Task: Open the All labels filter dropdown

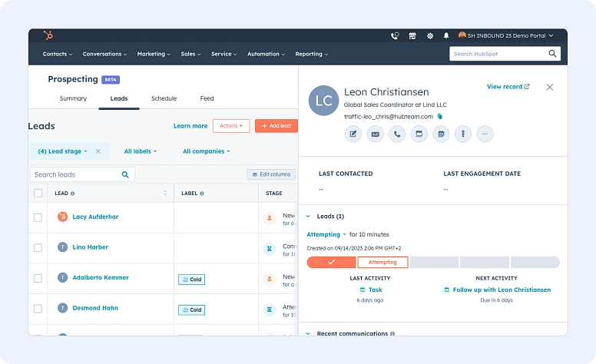Action: click(x=140, y=151)
